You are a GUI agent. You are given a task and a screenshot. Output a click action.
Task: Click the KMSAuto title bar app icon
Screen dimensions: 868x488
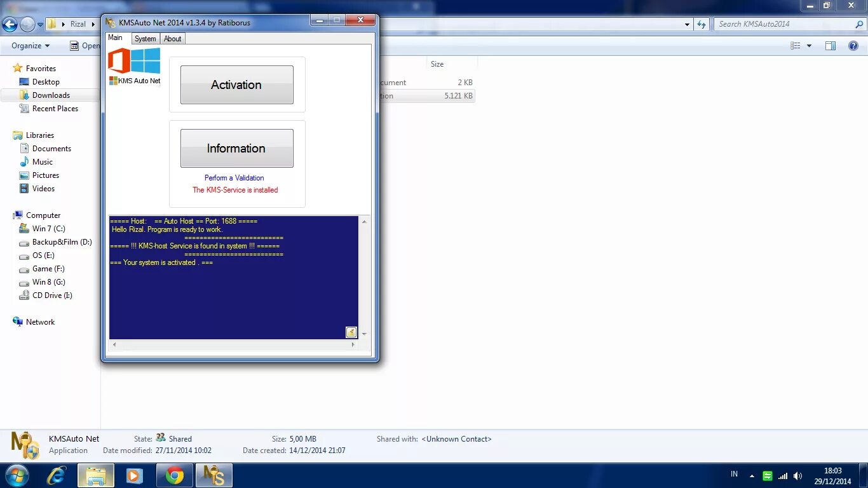click(x=111, y=23)
